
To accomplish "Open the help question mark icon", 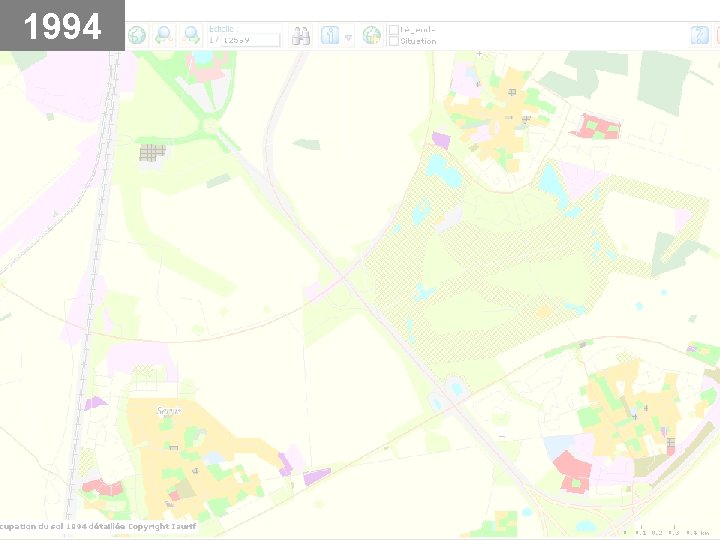I will [700, 35].
